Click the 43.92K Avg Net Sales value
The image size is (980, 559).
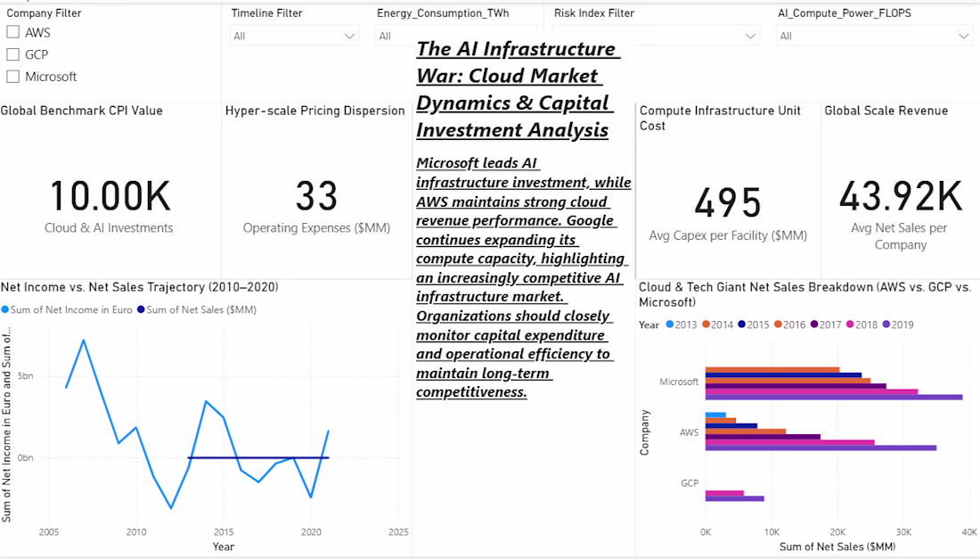[x=900, y=196]
